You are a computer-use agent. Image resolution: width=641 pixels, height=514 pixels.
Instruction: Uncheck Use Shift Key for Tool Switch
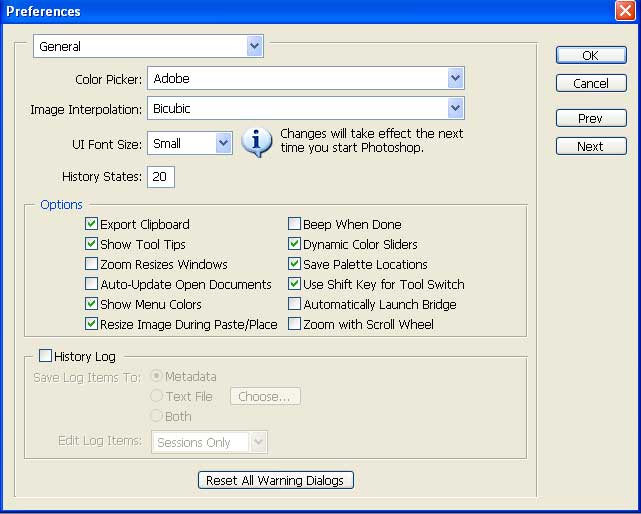pyautogui.click(x=294, y=284)
